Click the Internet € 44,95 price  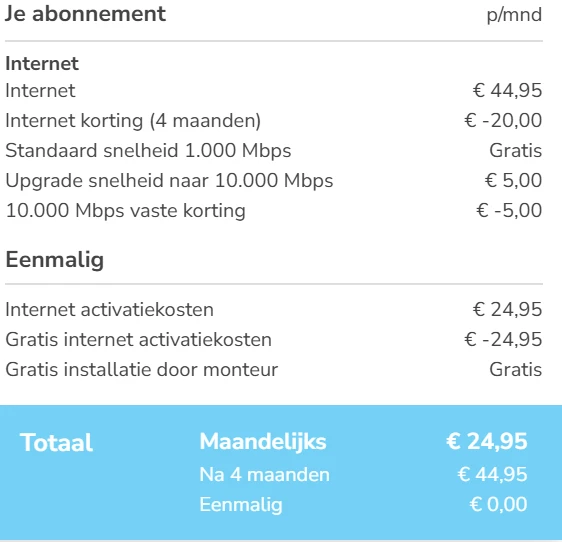(507, 90)
